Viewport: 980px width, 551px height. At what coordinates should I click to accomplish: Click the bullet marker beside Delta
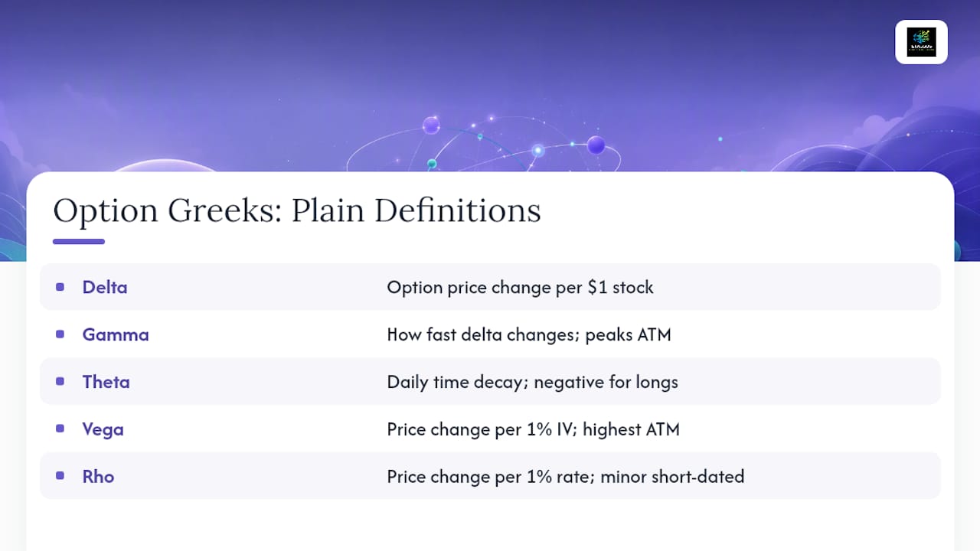[x=60, y=287]
